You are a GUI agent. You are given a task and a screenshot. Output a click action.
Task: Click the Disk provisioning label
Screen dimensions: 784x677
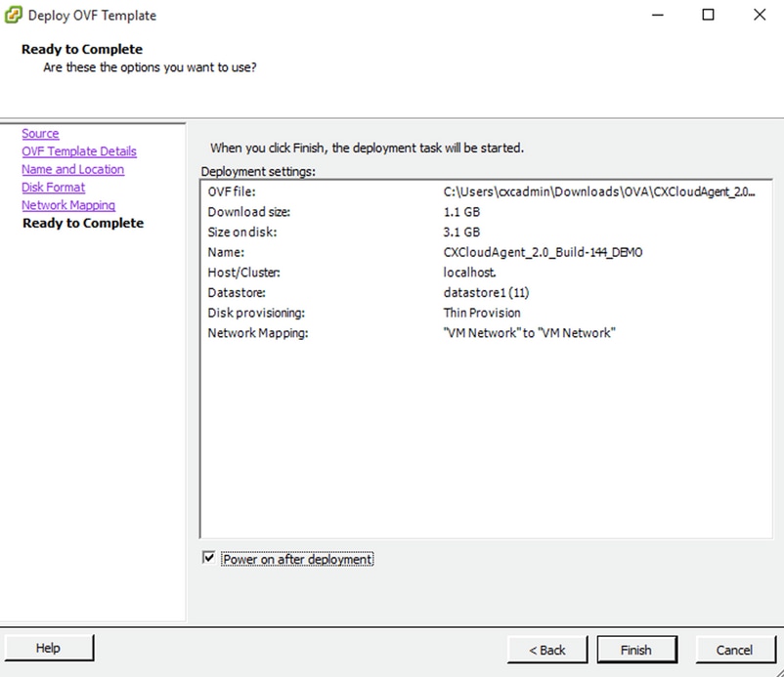(256, 313)
